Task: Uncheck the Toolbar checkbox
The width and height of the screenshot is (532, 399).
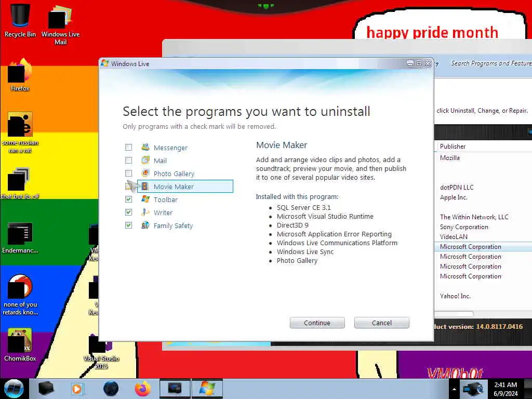Action: tap(129, 199)
